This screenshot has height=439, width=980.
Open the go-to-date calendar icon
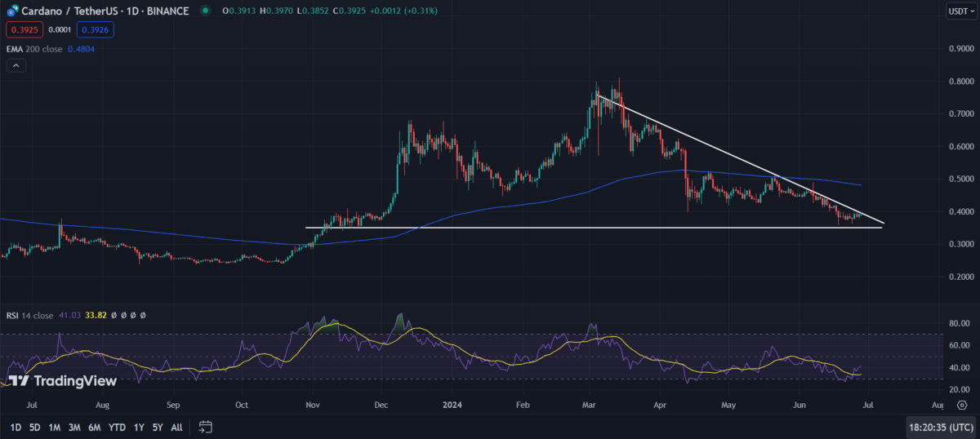[205, 427]
